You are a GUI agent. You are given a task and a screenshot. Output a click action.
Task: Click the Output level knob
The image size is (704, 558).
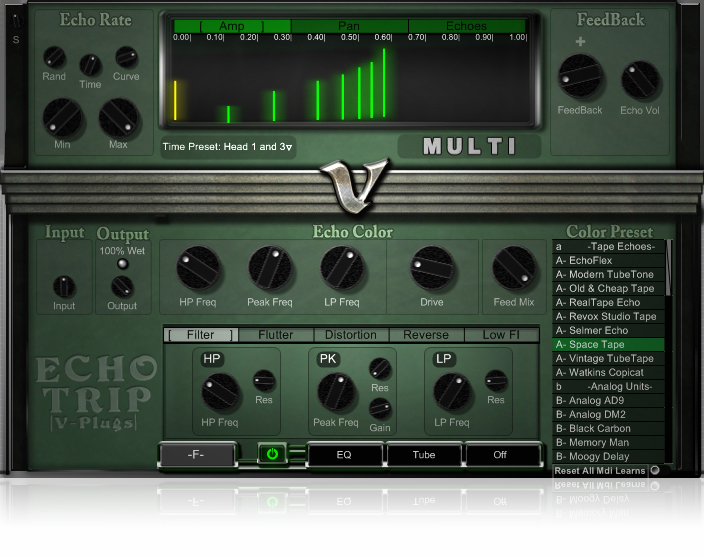pyautogui.click(x=122, y=287)
